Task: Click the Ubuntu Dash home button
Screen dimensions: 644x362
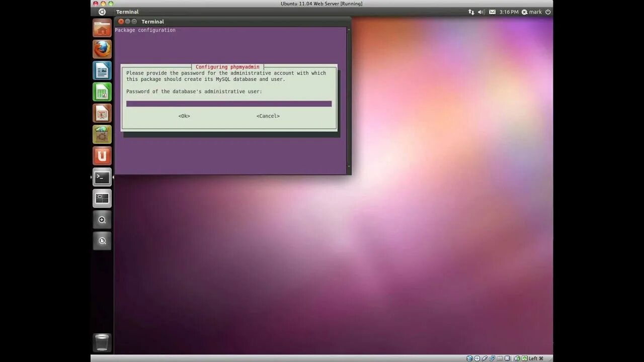Action: pos(102,12)
